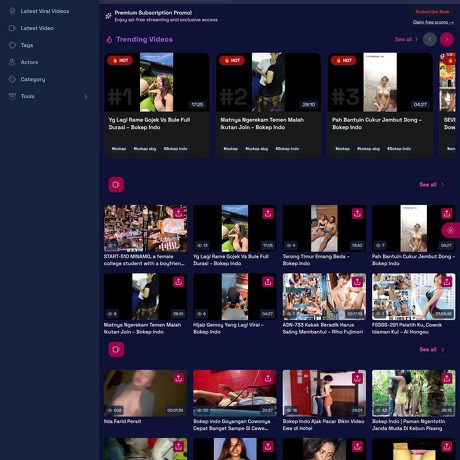The width and height of the screenshot is (460, 460).
Task: Click the HOT badge on #2 card
Action: [232, 60]
